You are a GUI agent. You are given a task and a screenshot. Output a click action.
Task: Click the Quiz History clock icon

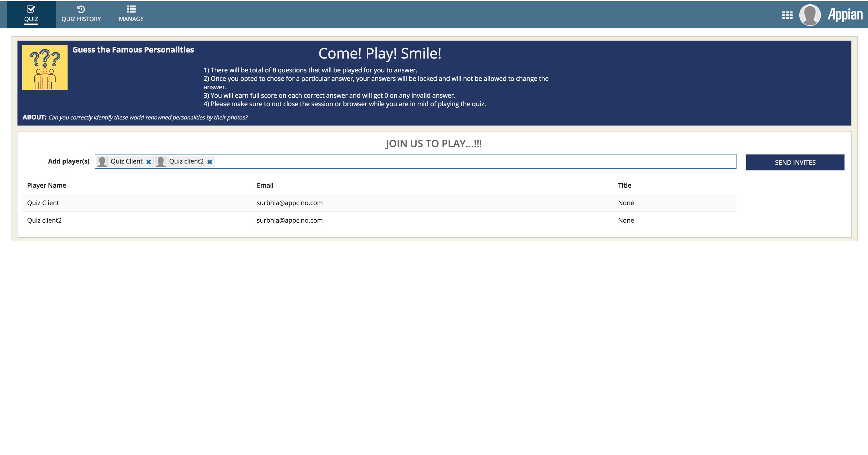[x=81, y=9]
